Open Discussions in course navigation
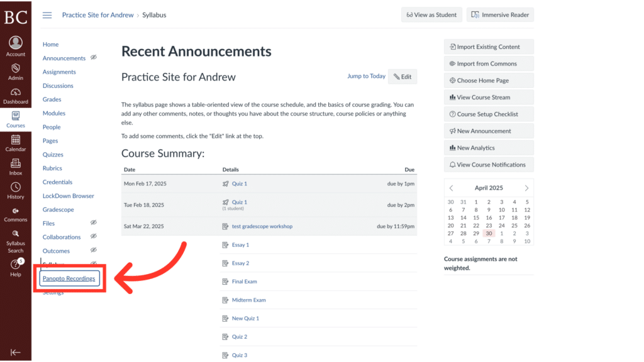 58,85
